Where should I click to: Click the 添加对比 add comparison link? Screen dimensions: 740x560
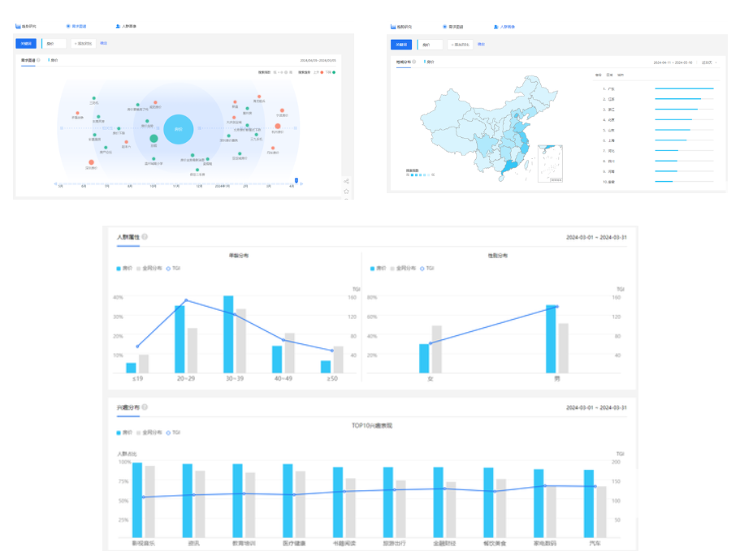pyautogui.click(x=84, y=43)
